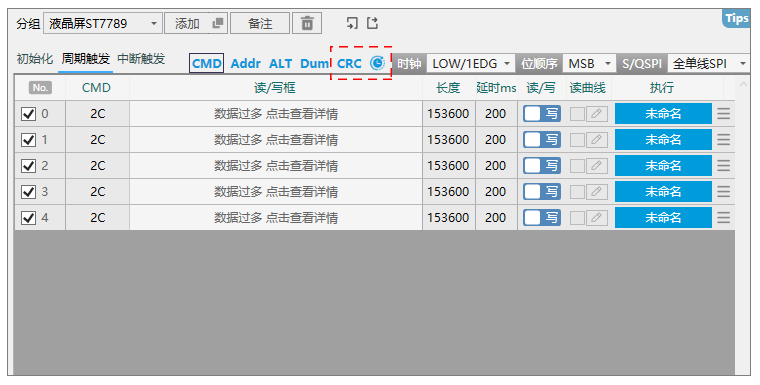Open the row 0 hamburger menu
The height and width of the screenshot is (385, 760).
[x=724, y=113]
